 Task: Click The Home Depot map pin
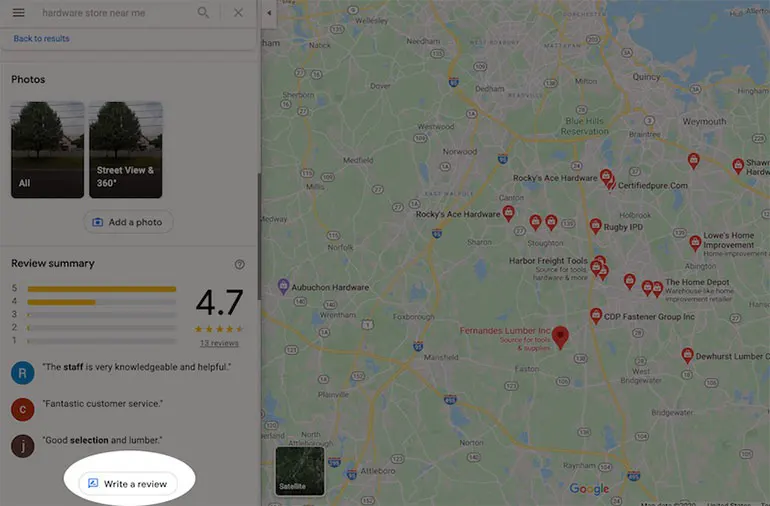(x=657, y=288)
